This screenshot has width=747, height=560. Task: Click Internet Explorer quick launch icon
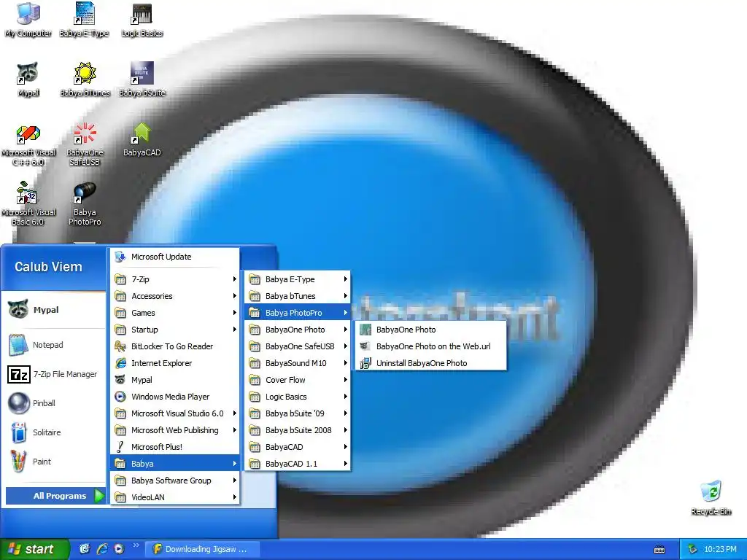click(102, 549)
